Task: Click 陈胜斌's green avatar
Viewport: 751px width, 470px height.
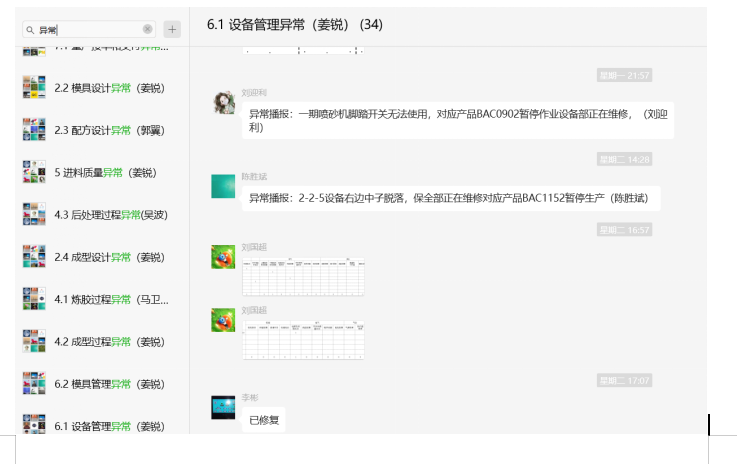Action: pyautogui.click(x=224, y=186)
